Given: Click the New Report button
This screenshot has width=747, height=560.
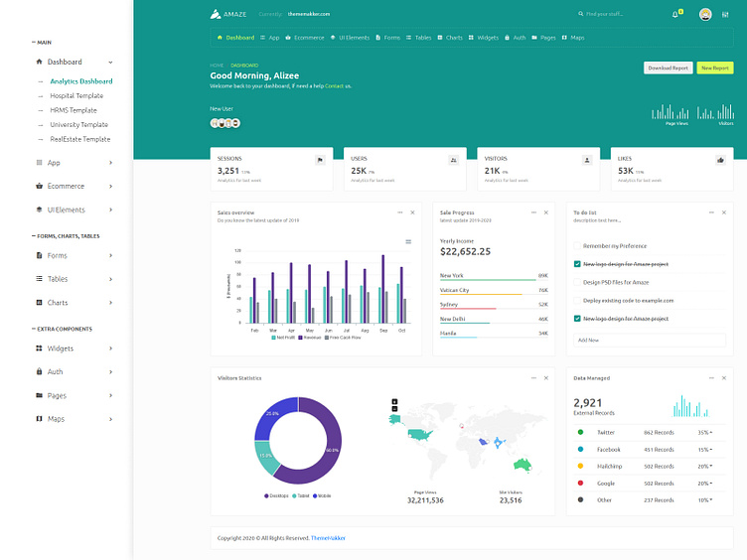Looking at the screenshot, I should pyautogui.click(x=714, y=69).
